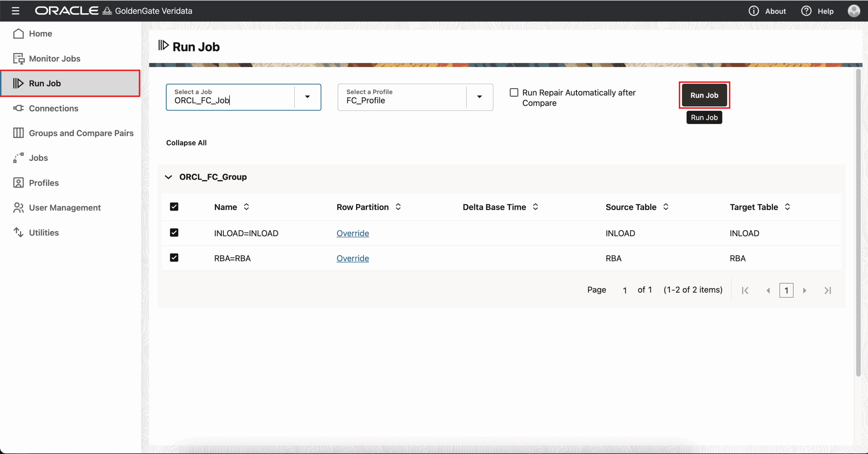This screenshot has width=868, height=454.
Task: Click the Profiles sidebar icon
Action: coord(18,183)
